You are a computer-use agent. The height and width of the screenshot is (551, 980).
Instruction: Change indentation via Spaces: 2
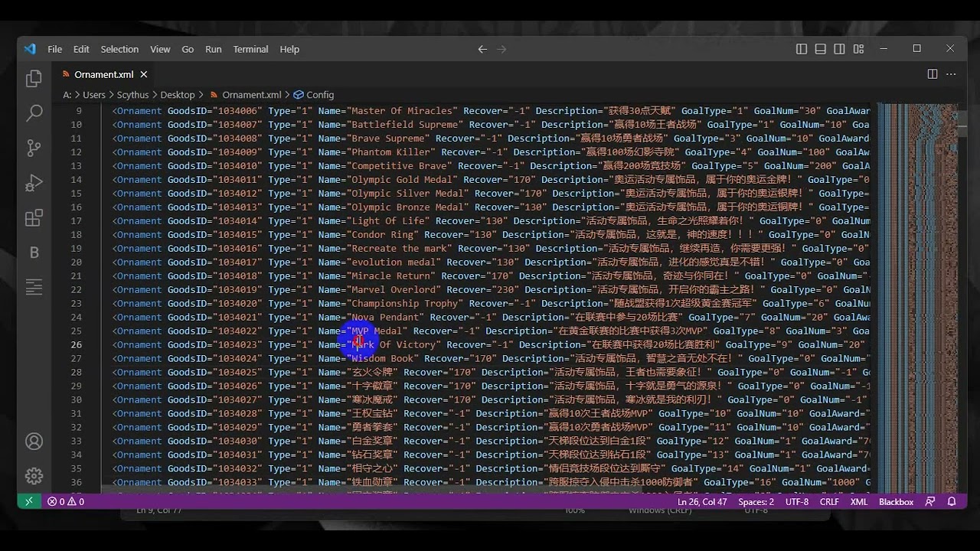pos(756,502)
